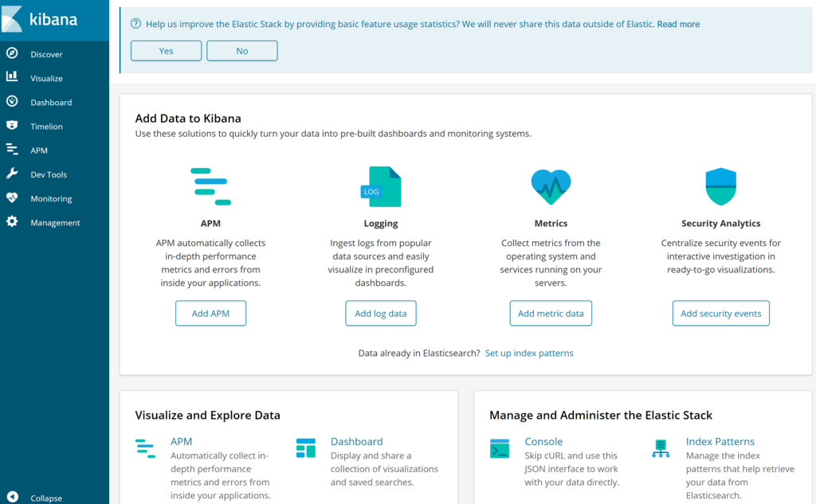
Task: Collapse the sidebar via Collapse label
Action: pos(46,498)
